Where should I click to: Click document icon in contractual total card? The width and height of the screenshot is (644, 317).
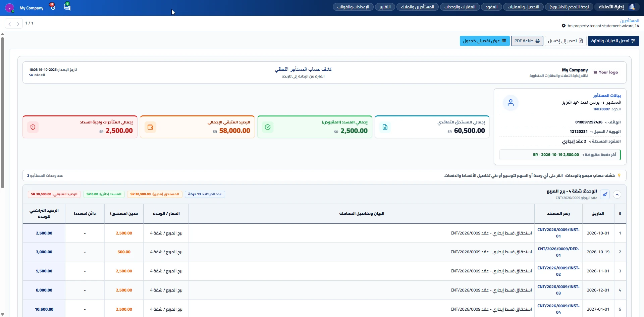(x=385, y=127)
